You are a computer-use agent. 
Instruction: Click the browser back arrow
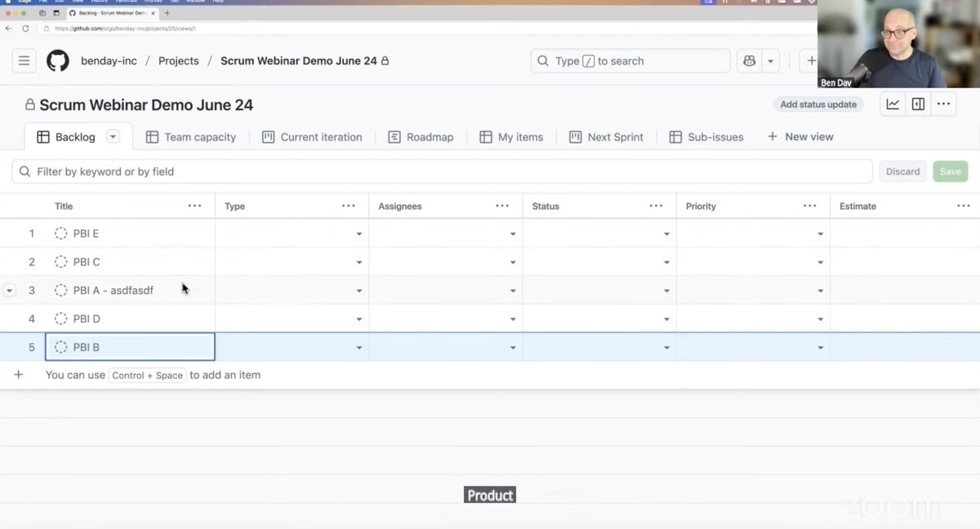pos(8,28)
